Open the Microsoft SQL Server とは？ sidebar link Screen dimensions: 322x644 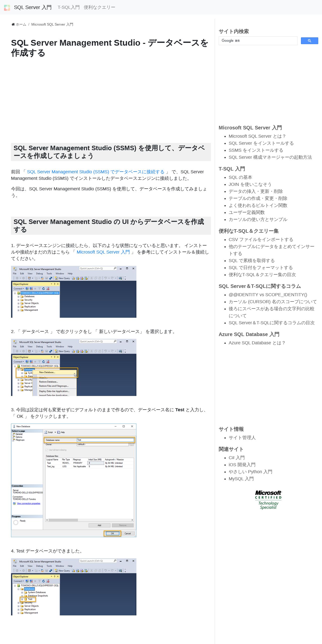(x=257, y=136)
